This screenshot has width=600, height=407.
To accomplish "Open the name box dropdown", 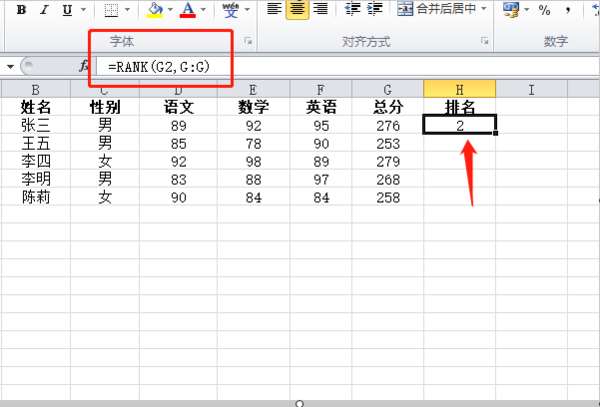I will pos(10,67).
